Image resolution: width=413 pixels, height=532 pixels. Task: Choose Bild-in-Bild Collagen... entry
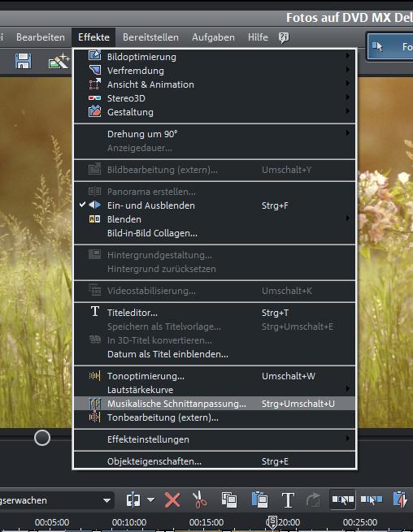(215, 233)
